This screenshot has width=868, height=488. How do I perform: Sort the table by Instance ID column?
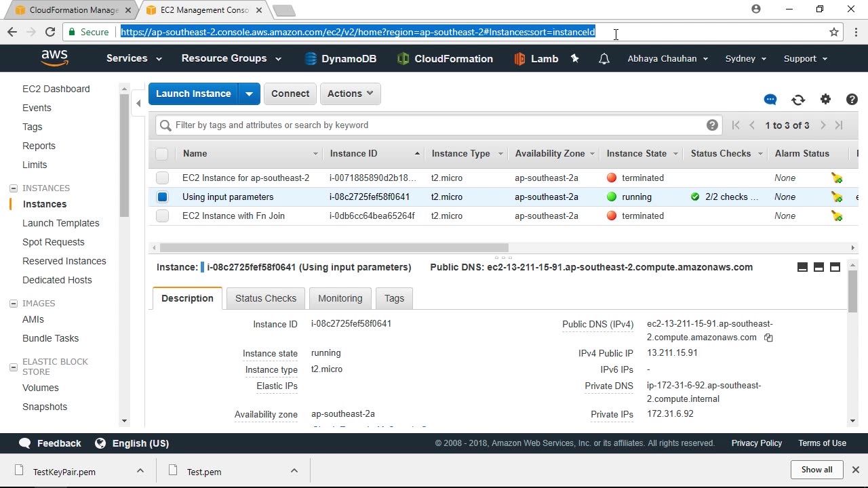[x=375, y=154]
